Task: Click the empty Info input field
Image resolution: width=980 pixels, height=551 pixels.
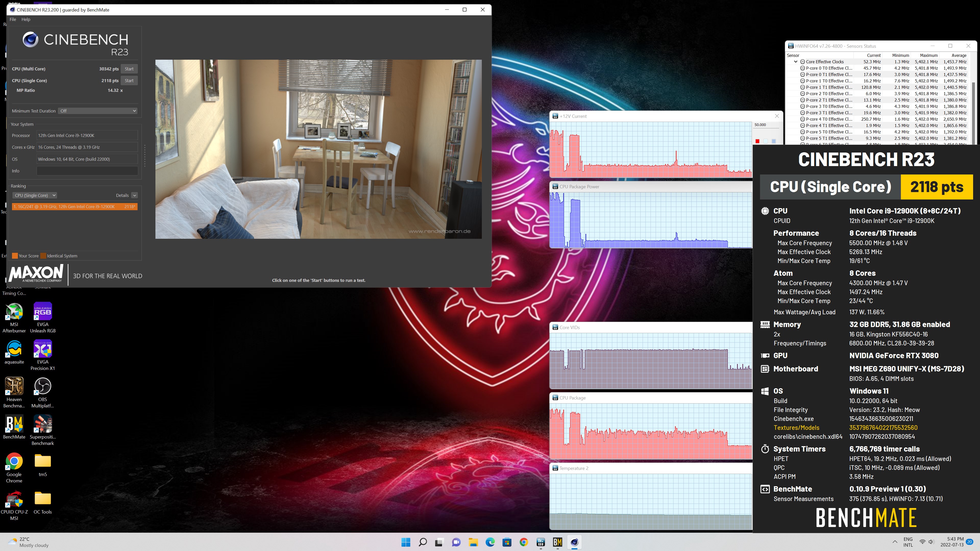Action: (x=87, y=171)
